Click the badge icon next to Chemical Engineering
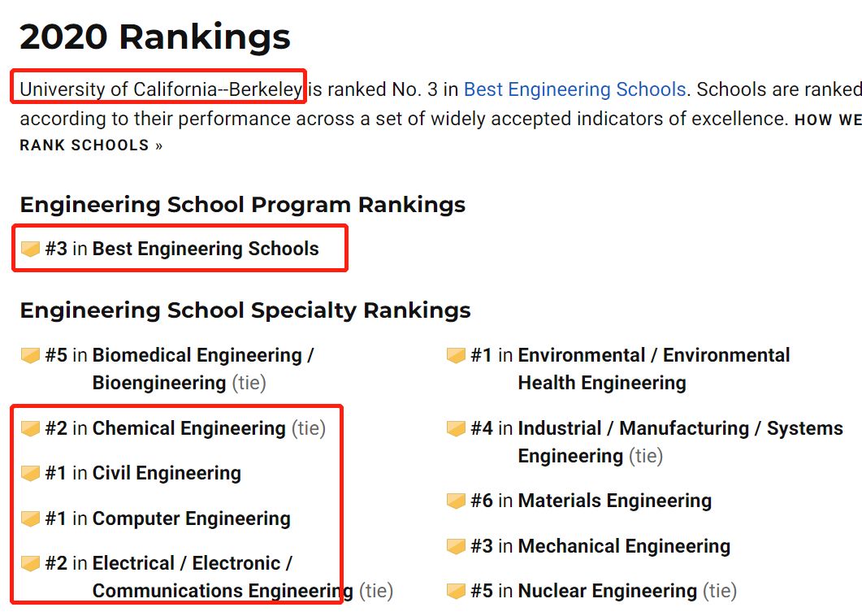This screenshot has width=862, height=616. 30,428
